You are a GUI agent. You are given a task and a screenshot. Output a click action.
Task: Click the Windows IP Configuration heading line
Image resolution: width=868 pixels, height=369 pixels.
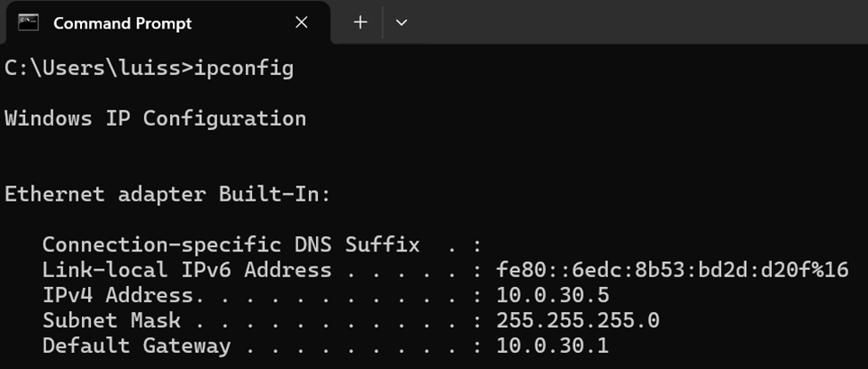[x=155, y=119]
